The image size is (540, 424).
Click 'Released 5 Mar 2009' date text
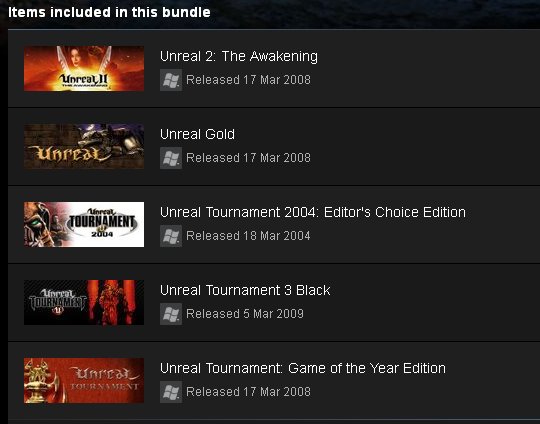[245, 314]
